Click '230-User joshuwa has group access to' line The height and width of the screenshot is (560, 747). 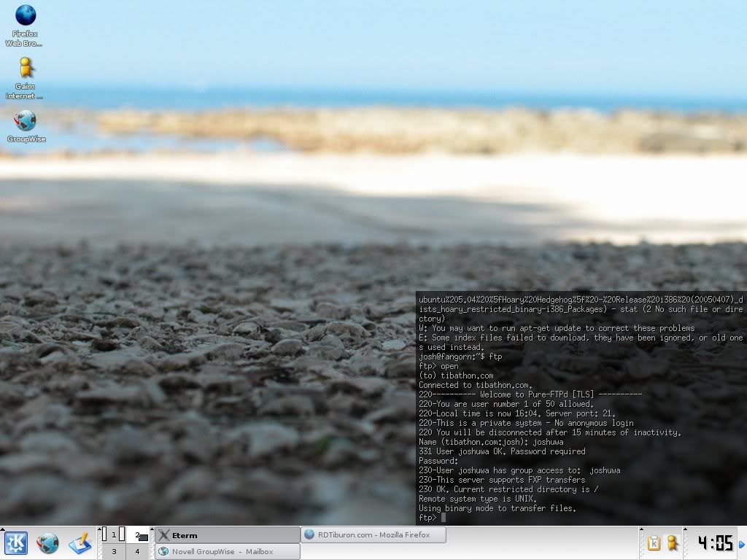click(x=519, y=470)
